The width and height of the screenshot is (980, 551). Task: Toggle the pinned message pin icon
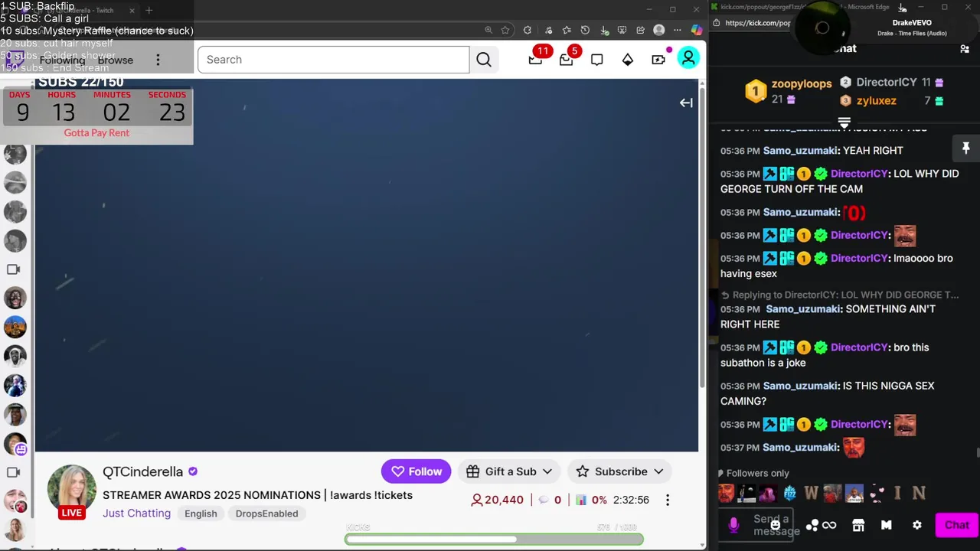965,148
